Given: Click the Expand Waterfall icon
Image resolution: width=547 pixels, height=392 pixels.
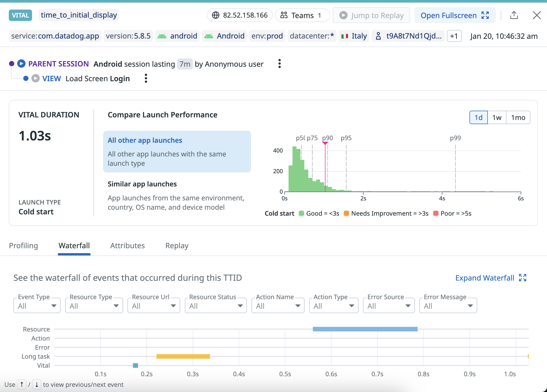Looking at the screenshot, I should pos(522,278).
